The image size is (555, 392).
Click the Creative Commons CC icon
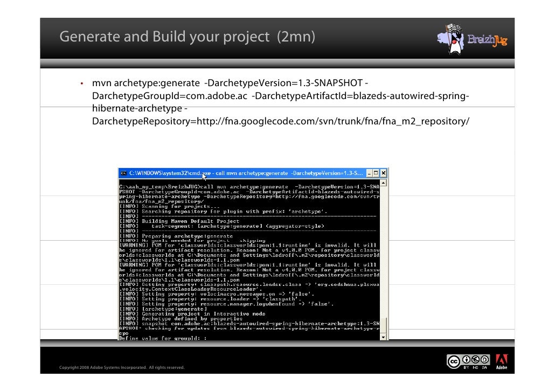pos(454,362)
